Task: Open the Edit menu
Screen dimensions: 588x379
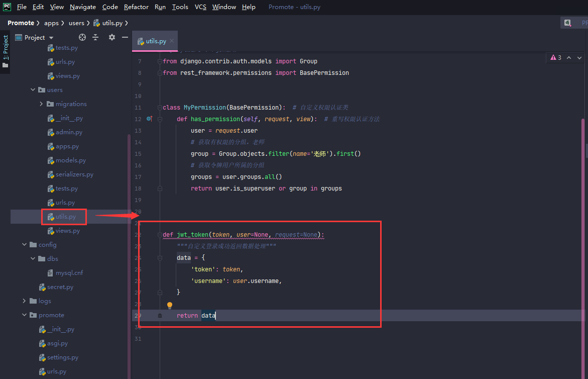Action: (38, 7)
